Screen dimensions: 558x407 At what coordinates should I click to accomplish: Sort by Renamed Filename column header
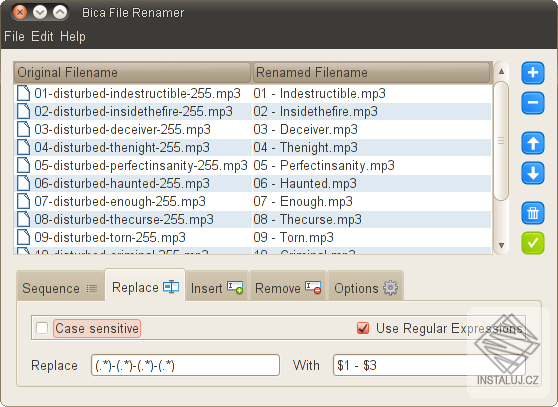371,73
